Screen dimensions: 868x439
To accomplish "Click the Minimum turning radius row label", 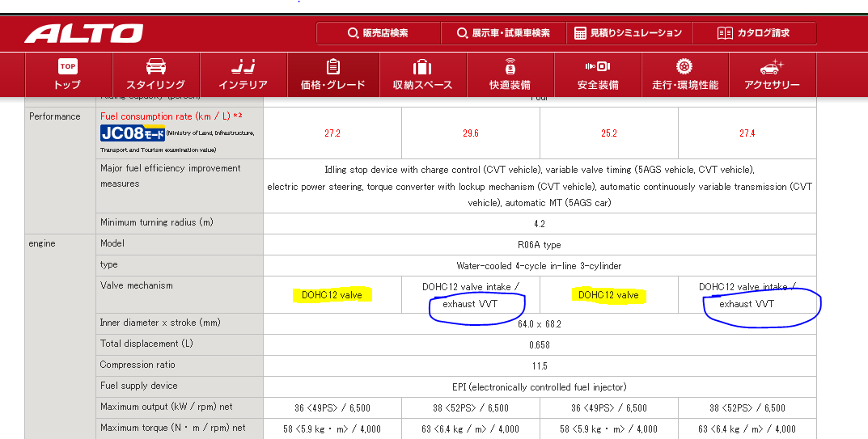I will (157, 222).
